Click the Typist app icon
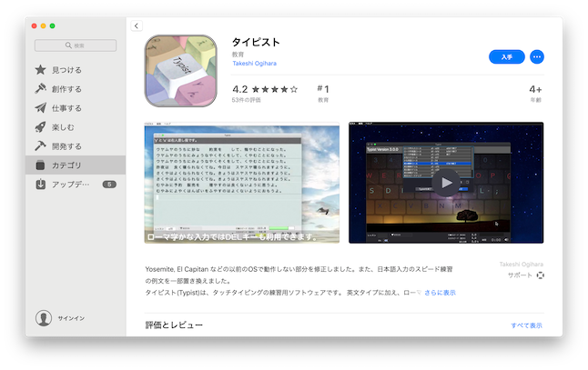Screen dimensions: 588x370 click(x=181, y=71)
